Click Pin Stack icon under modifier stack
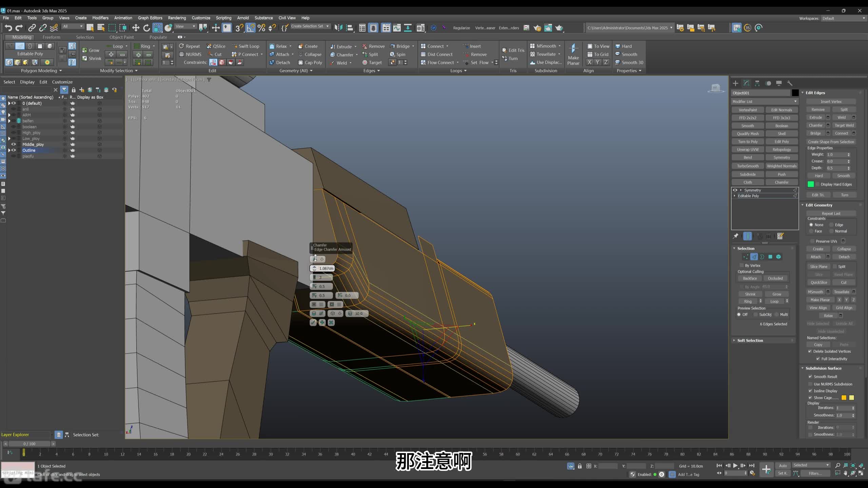Screen dimensions: 868x488 735,236
